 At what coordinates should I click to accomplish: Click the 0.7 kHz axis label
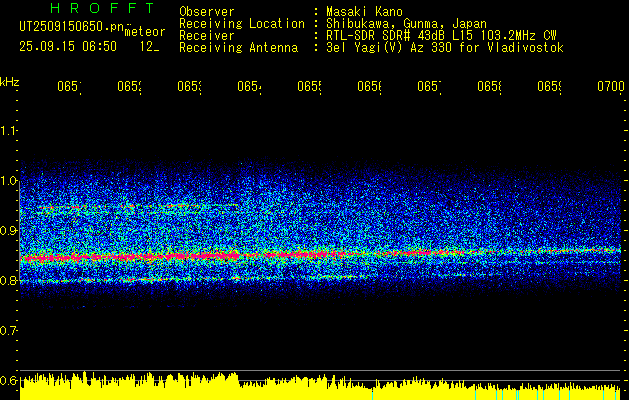tap(8, 331)
